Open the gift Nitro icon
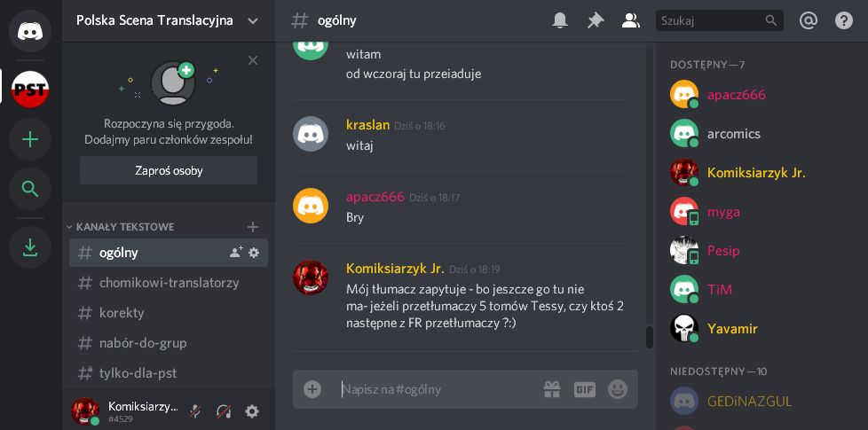Image resolution: width=868 pixels, height=430 pixels. click(552, 389)
